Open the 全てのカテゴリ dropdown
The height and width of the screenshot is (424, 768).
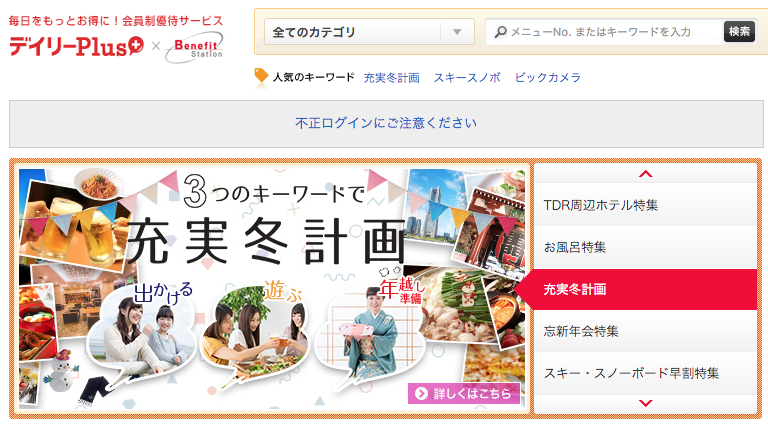tap(369, 32)
